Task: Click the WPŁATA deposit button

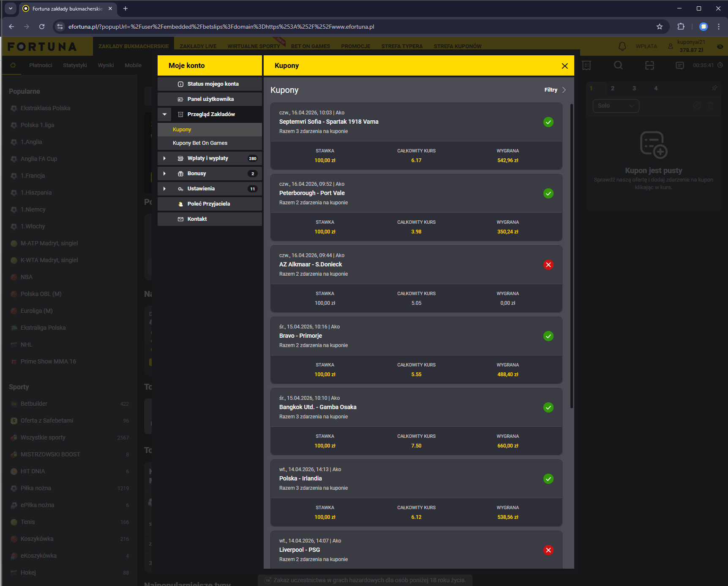Action: click(646, 46)
